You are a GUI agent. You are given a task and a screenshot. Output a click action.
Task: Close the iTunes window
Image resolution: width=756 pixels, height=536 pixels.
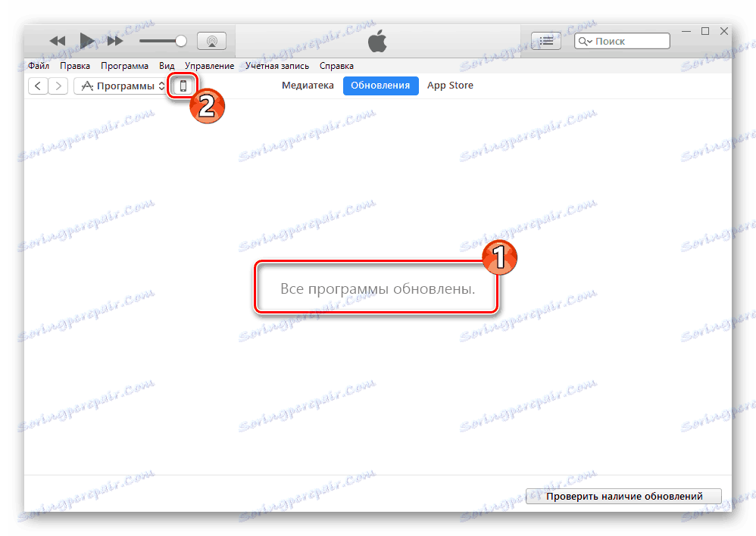[723, 31]
